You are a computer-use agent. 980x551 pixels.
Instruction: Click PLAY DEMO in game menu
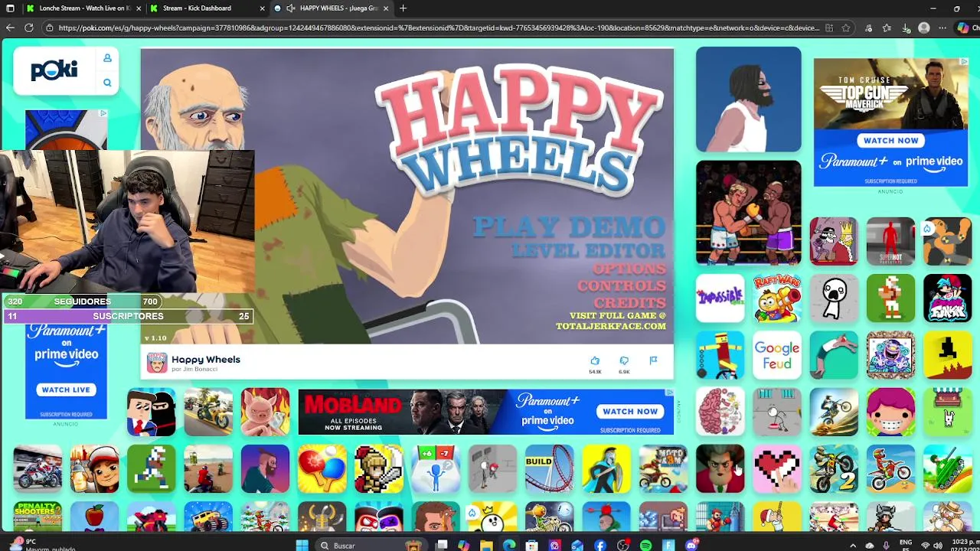[570, 227]
